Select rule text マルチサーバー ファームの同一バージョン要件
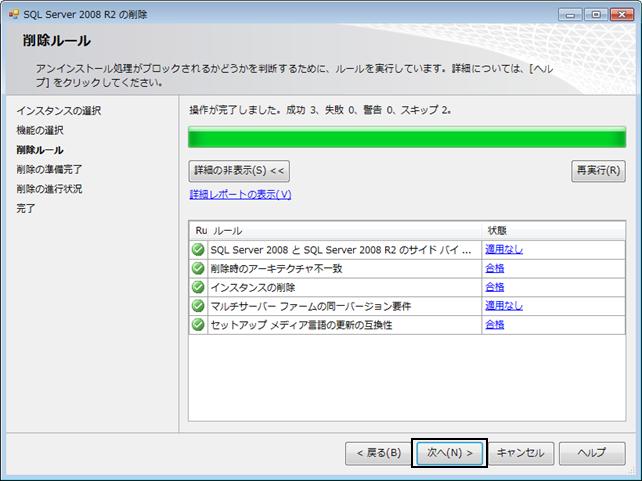 coord(310,306)
